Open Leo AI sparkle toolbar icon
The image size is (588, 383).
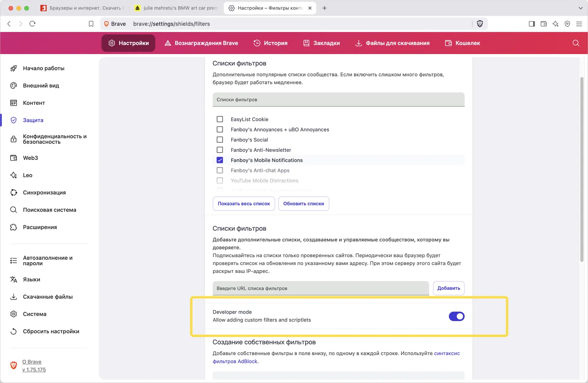click(555, 24)
